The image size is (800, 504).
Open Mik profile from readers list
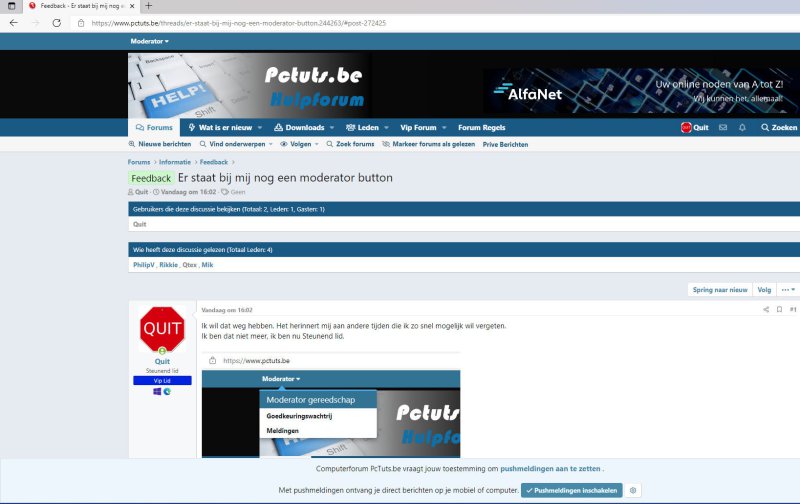point(207,265)
